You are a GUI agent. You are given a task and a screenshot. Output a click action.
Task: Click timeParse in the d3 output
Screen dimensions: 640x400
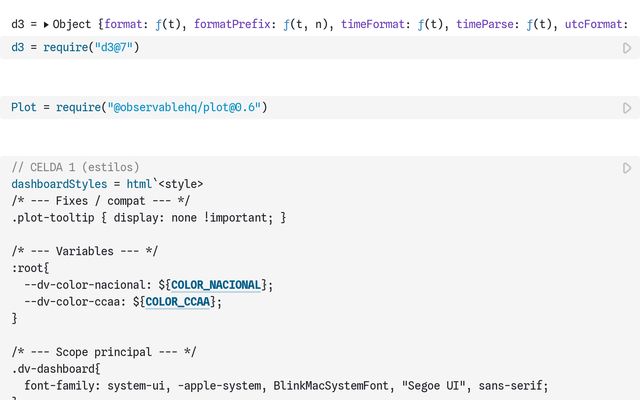click(x=487, y=22)
